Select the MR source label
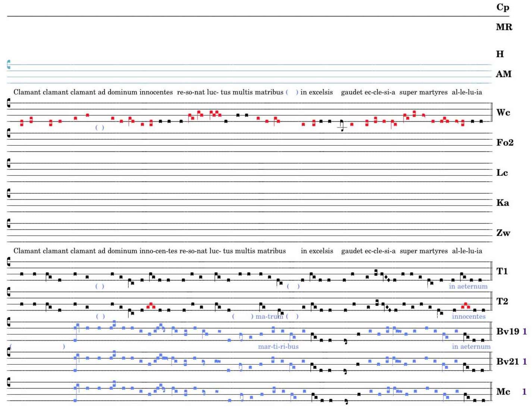 click(504, 27)
